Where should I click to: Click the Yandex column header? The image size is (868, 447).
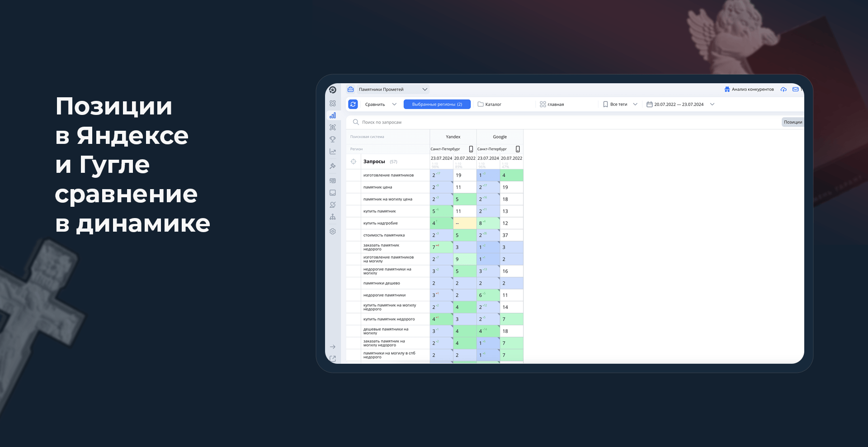click(x=453, y=137)
